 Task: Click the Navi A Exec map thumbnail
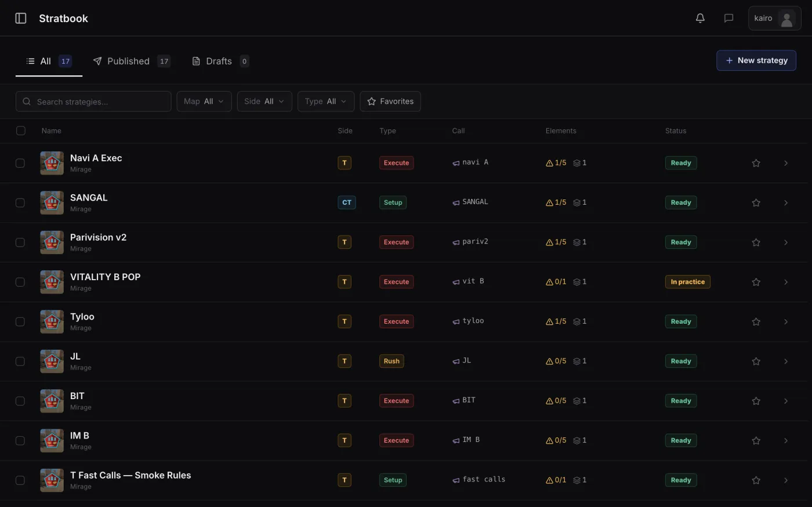(52, 163)
